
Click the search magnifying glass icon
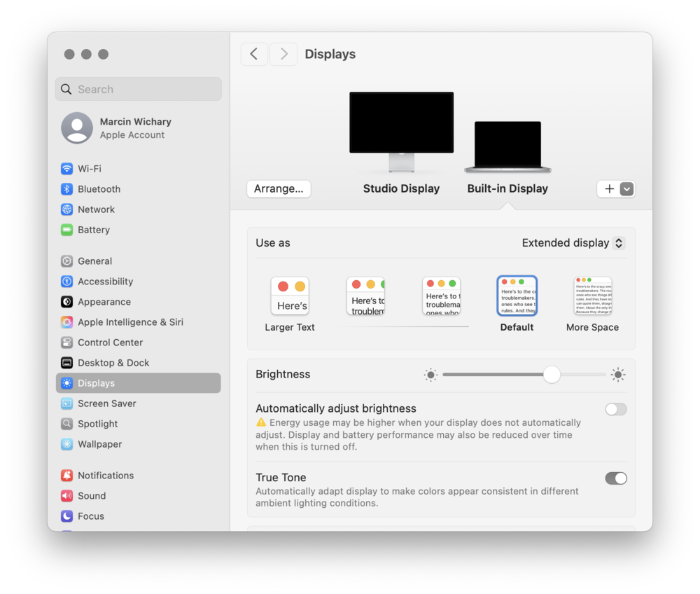66,90
